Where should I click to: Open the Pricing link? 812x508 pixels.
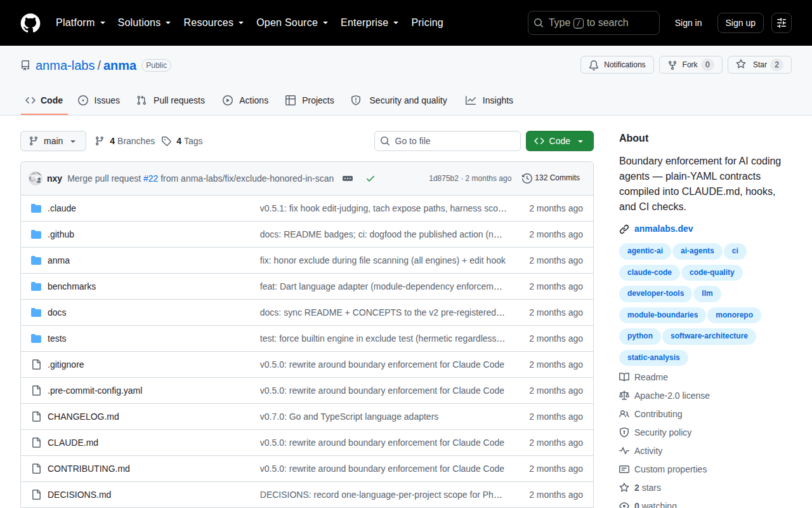coord(427,23)
